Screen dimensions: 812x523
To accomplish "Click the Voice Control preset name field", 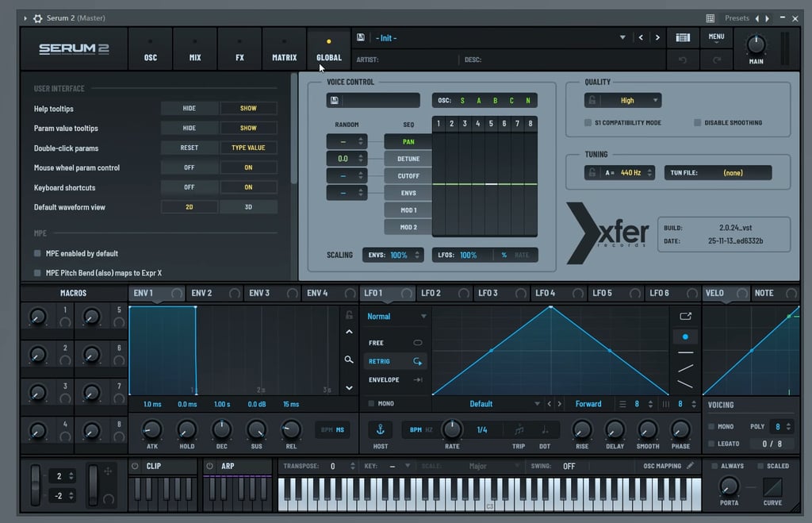I will (381, 100).
